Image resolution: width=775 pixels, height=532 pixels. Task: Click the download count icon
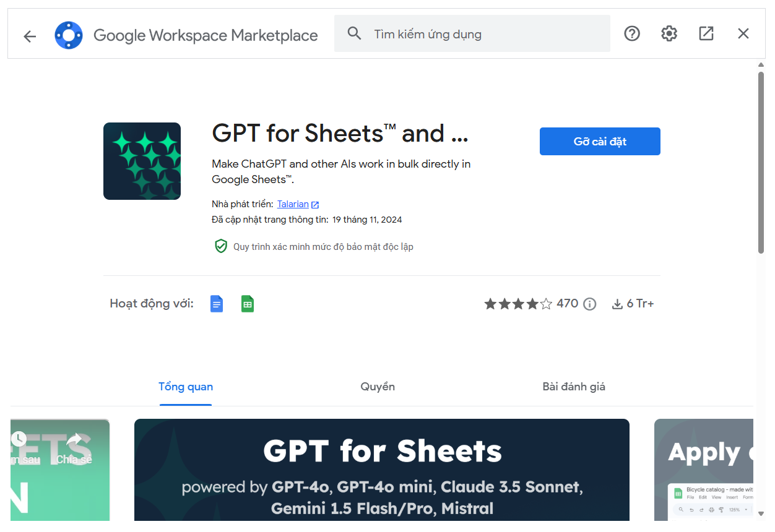pos(617,304)
